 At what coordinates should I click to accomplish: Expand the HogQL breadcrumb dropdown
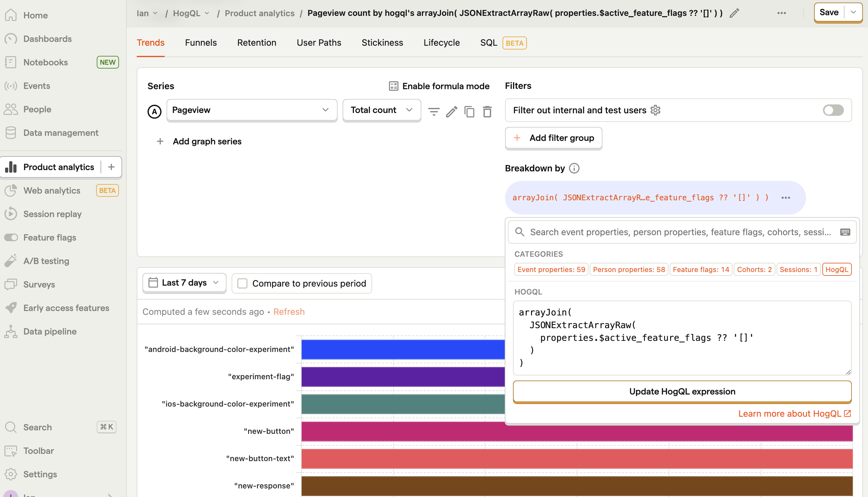[x=191, y=13]
